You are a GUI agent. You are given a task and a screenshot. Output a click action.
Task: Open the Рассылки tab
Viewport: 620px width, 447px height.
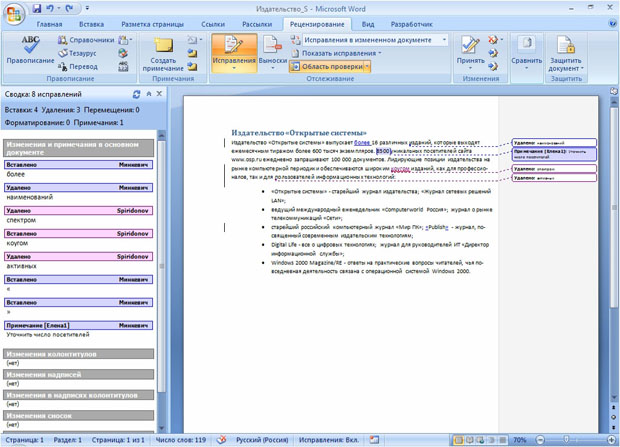click(x=257, y=24)
